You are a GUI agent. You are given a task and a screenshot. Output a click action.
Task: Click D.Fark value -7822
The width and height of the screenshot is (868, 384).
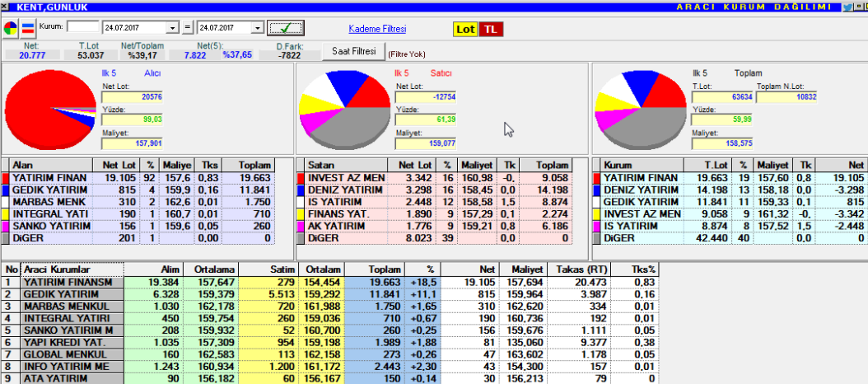(290, 55)
